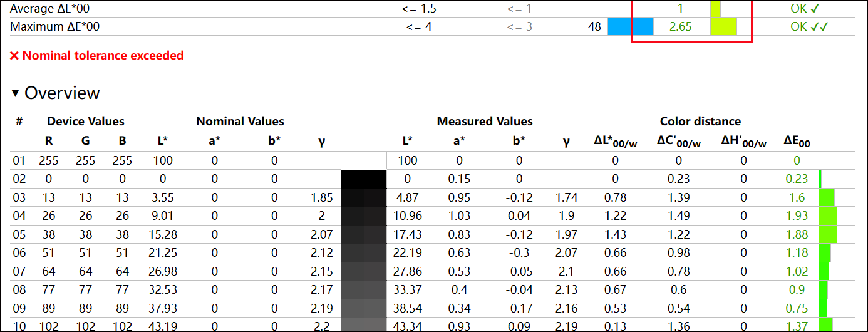Select row number 03 in the table

pos(19,197)
